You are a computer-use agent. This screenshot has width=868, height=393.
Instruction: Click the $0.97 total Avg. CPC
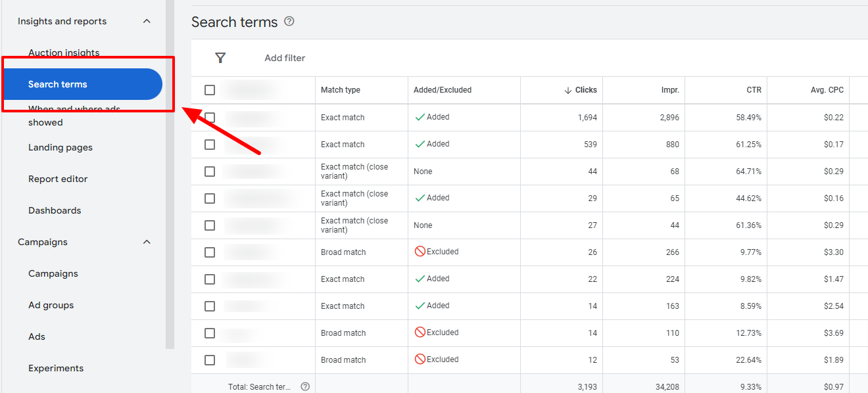pyautogui.click(x=833, y=387)
